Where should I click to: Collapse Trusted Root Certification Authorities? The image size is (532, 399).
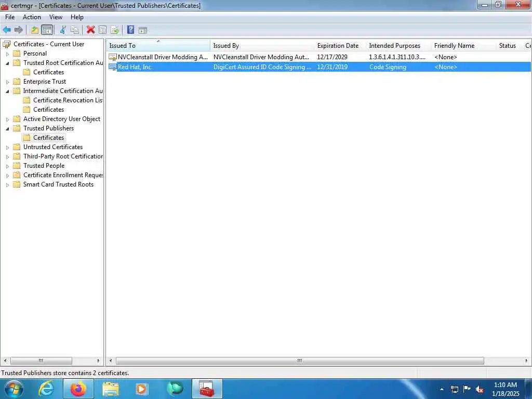coord(7,63)
